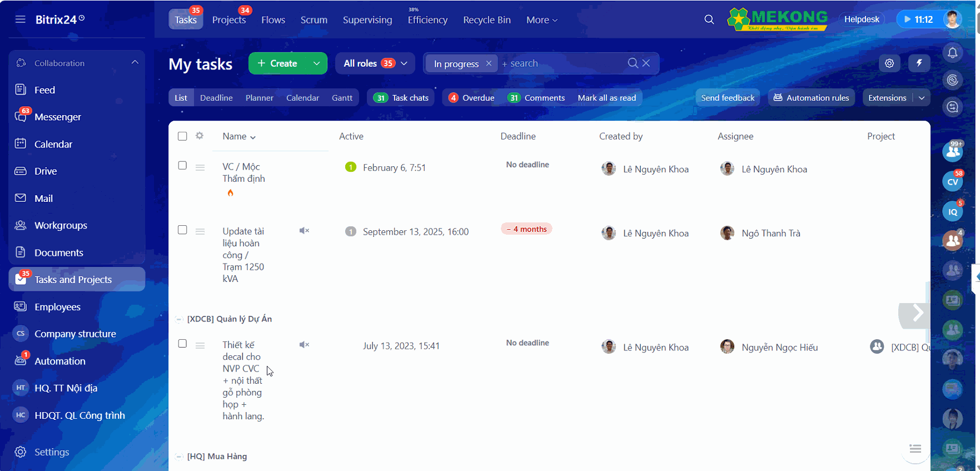This screenshot has width=980, height=471.
Task: Collapse the Collaboration sidebar section
Action: coord(135,63)
